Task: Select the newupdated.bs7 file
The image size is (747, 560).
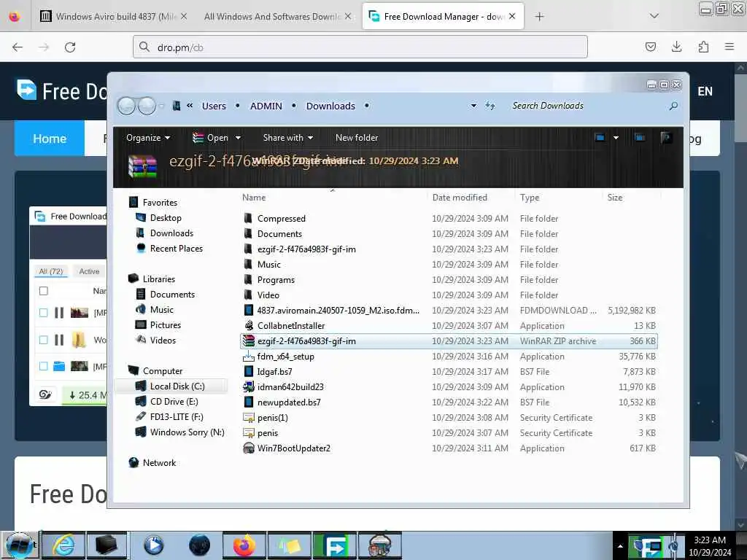Action: coord(289,402)
